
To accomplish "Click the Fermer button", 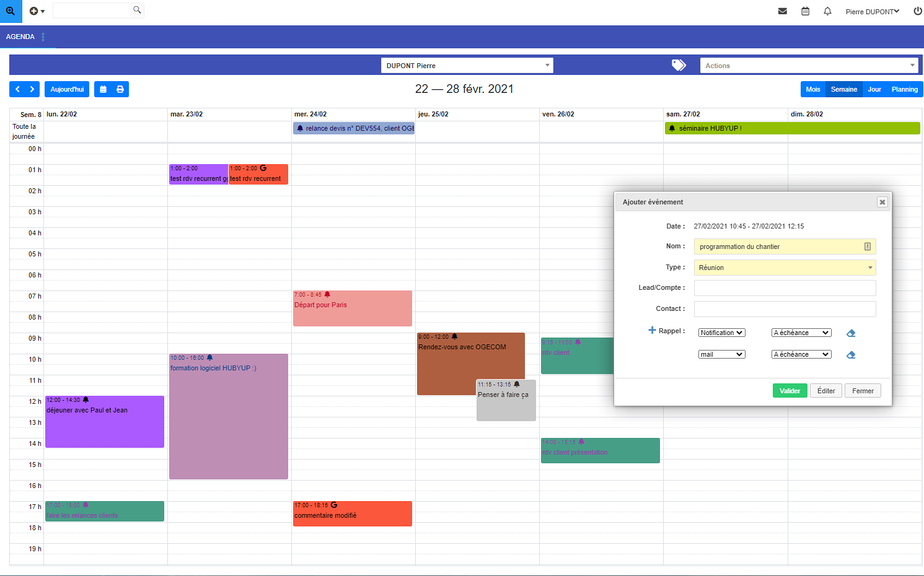I will pyautogui.click(x=863, y=391).
